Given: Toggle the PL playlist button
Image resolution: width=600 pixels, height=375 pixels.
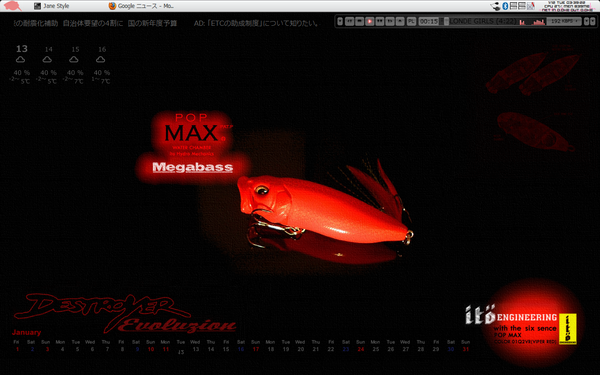Looking at the screenshot, I should (x=411, y=21).
